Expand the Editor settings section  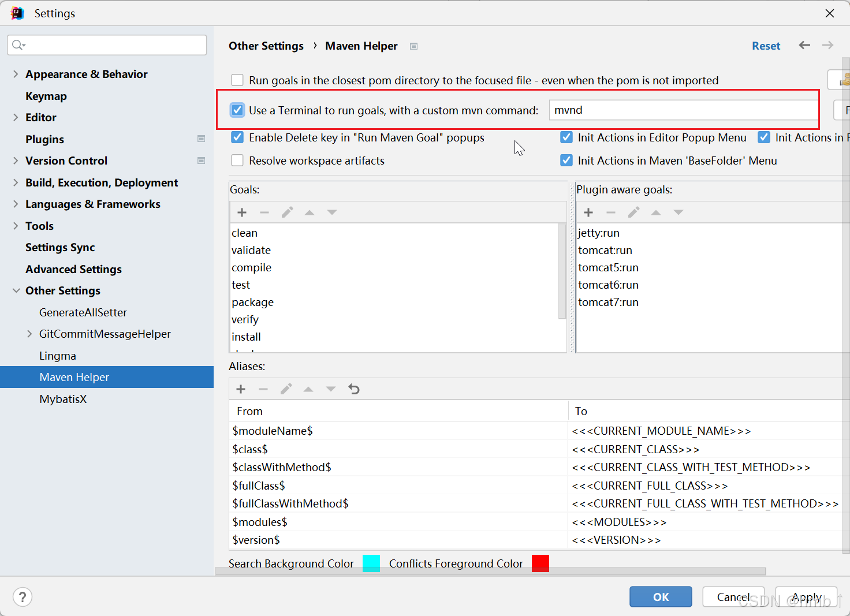(16, 117)
